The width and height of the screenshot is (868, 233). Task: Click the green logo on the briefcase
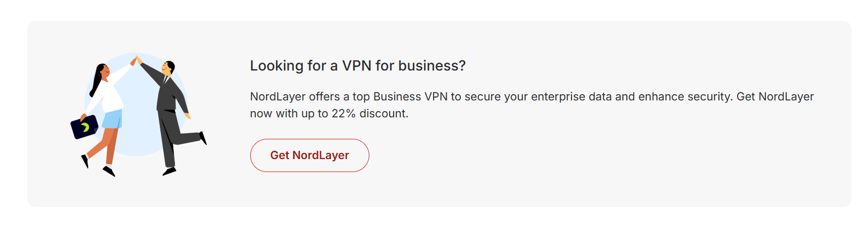pos(85,128)
